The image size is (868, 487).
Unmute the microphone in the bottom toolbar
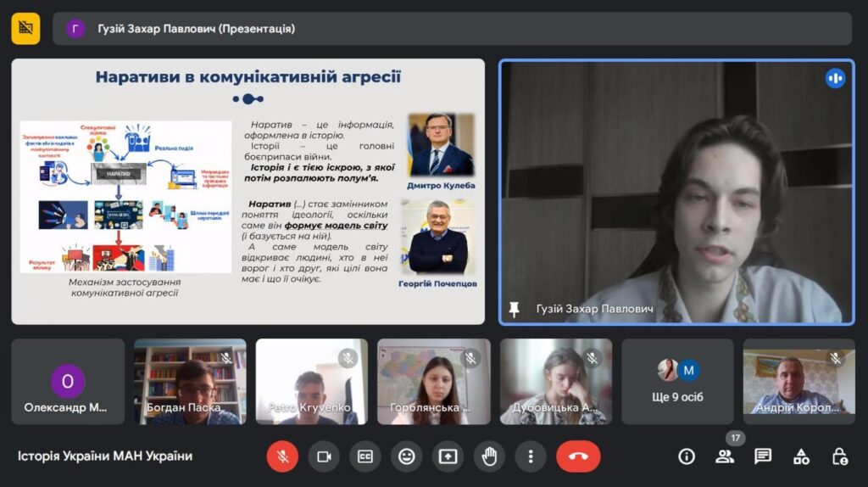(282, 456)
